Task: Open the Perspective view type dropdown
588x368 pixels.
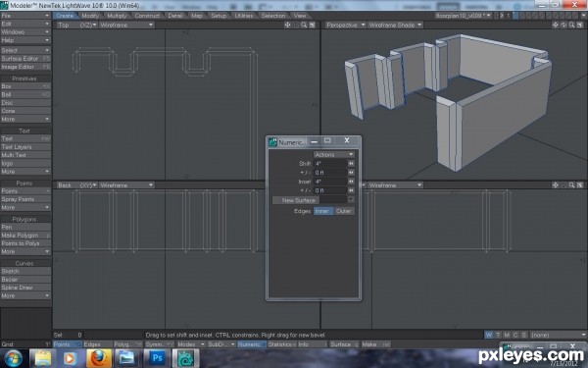Action: tap(345, 25)
